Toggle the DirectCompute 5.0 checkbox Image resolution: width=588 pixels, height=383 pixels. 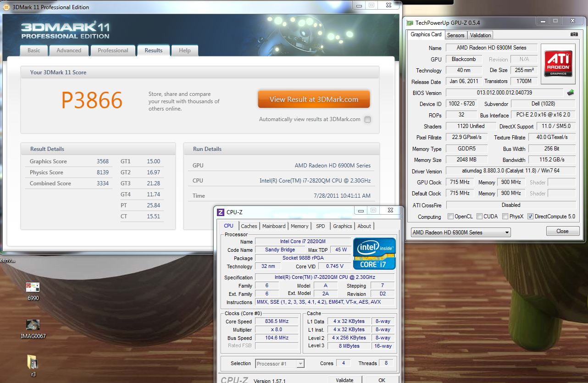pos(531,216)
